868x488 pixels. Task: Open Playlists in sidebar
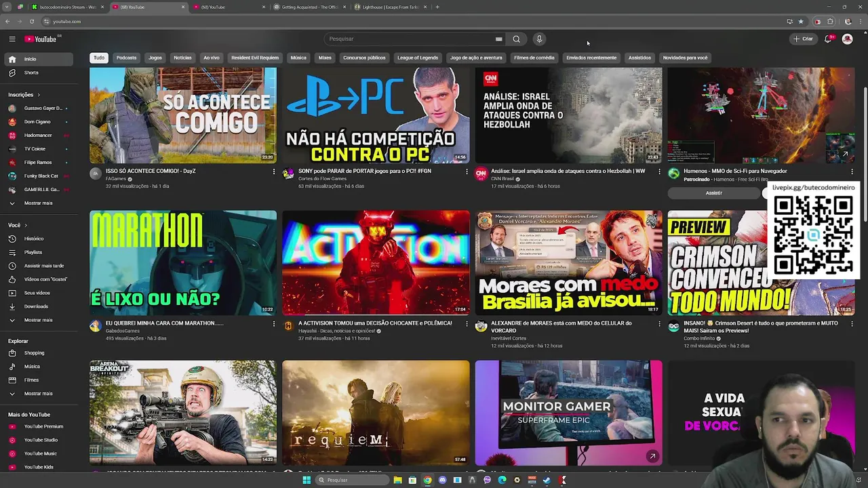(40, 252)
